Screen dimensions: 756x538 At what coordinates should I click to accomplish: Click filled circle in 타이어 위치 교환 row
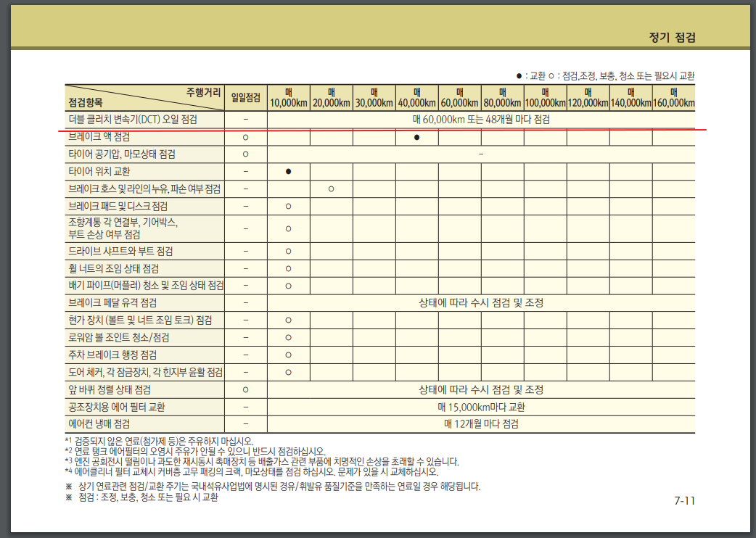coord(288,172)
